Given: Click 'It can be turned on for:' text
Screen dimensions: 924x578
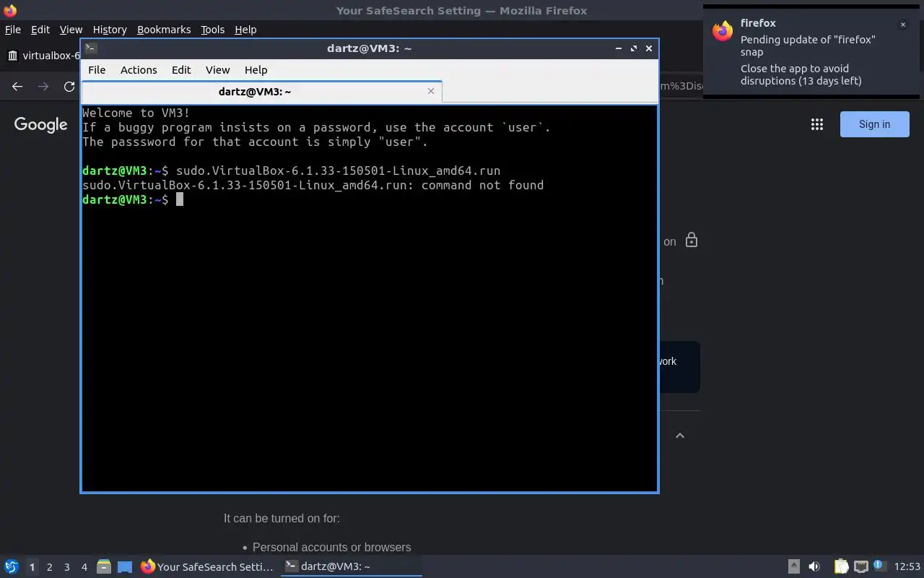Looking at the screenshot, I should click(282, 518).
